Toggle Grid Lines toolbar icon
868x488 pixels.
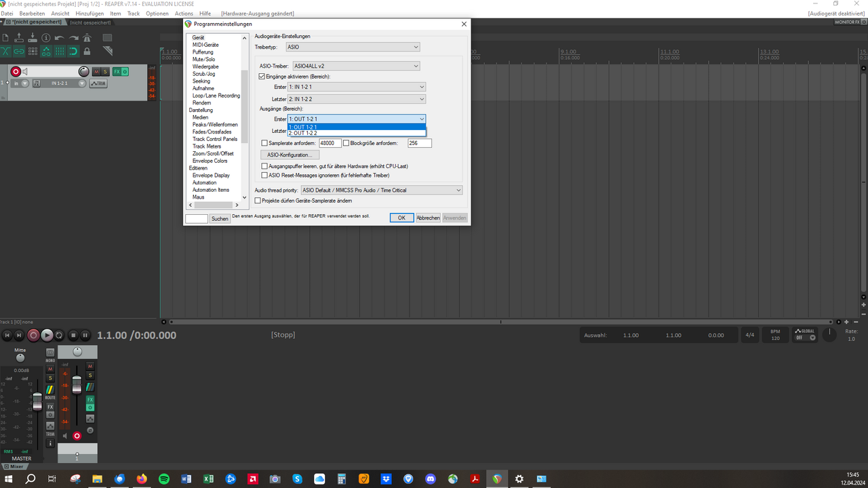60,51
